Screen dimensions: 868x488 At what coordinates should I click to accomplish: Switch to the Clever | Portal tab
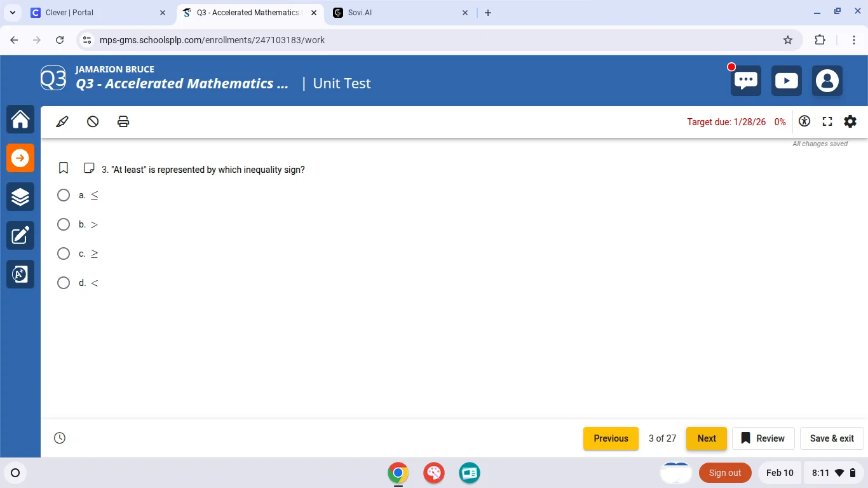click(95, 13)
